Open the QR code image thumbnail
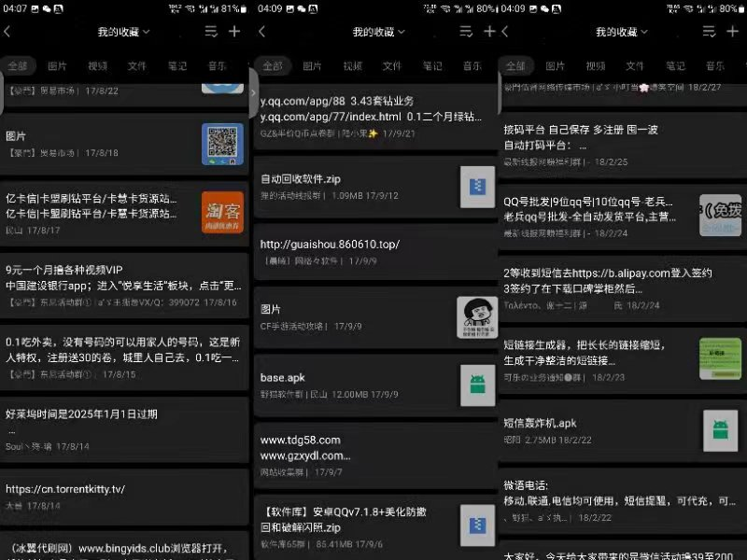The width and height of the screenshot is (747, 560). tap(222, 144)
